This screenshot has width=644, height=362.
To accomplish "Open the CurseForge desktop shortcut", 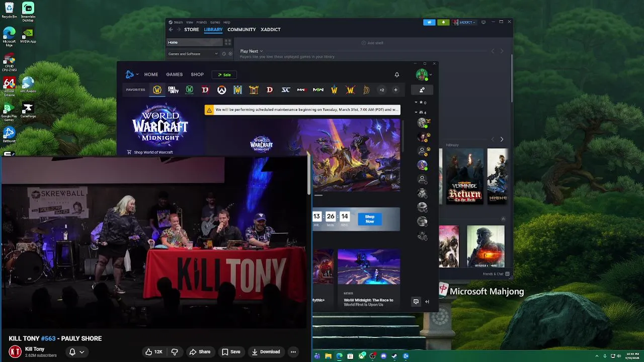I will pos(28,111).
